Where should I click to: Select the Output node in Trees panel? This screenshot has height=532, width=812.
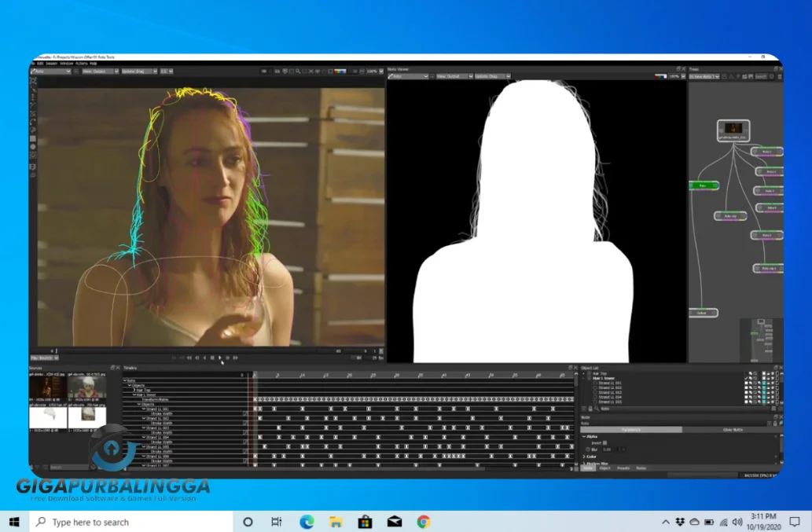(703, 313)
